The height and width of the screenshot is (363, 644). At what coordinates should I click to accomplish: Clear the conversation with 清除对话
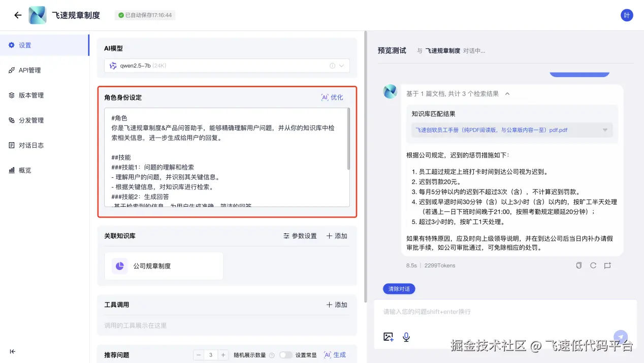[x=399, y=288]
